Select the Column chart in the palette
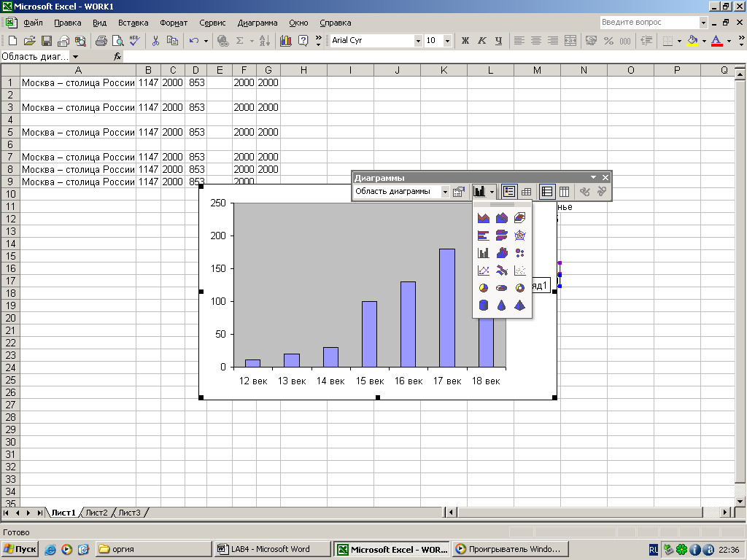747x560 pixels. pos(483,253)
